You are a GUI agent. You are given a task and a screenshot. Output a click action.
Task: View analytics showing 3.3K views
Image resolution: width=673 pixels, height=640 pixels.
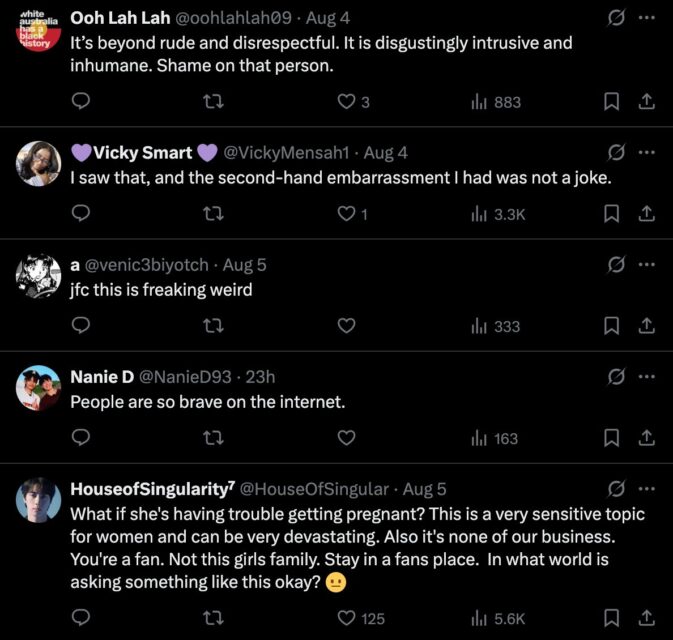[498, 214]
